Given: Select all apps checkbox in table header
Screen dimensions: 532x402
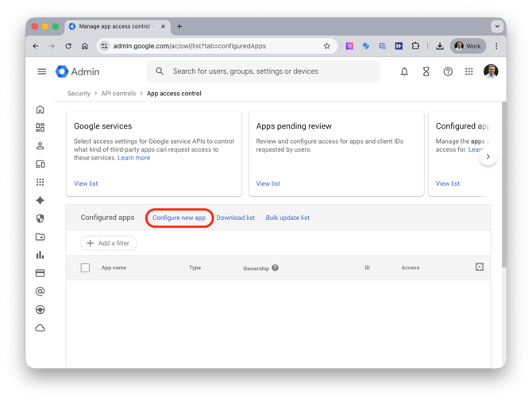Looking at the screenshot, I should coord(86,268).
